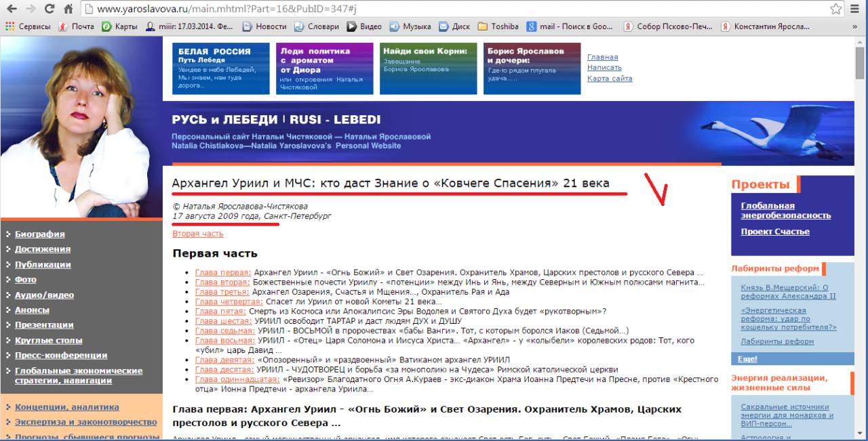Open the miiir: 17.03.2014 bookmark

pyautogui.click(x=189, y=27)
